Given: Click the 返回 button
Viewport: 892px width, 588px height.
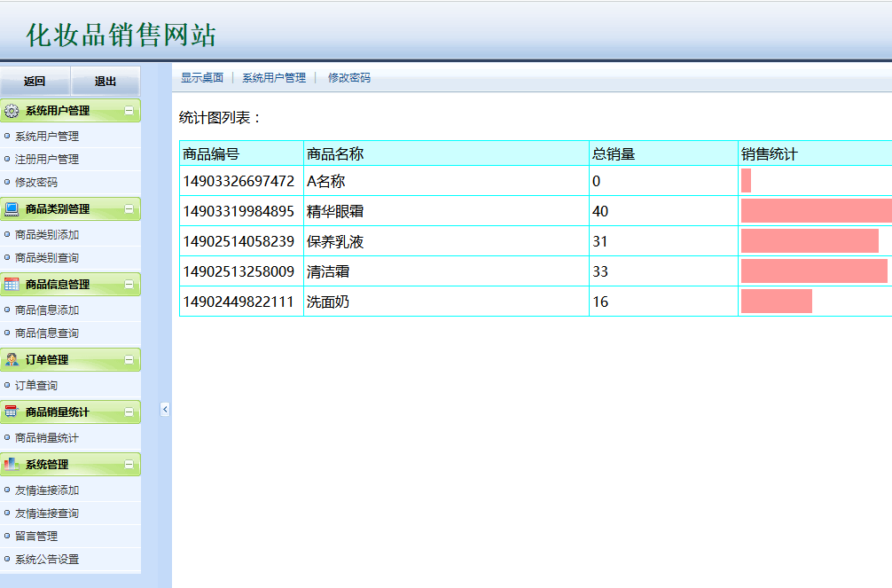Looking at the screenshot, I should (x=35, y=81).
